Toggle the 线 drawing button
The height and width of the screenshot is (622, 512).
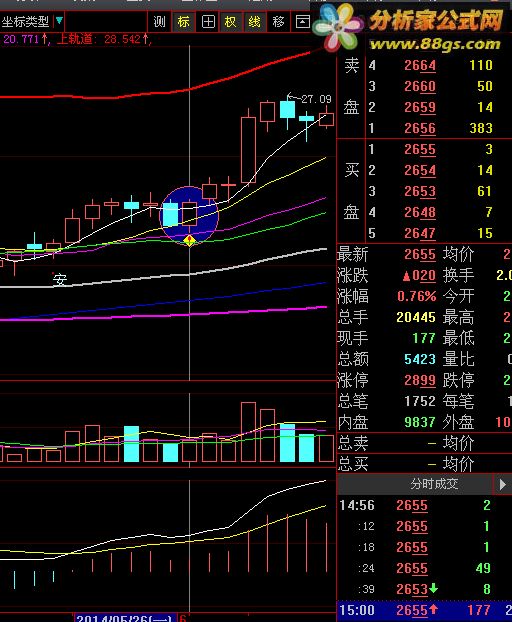point(255,21)
